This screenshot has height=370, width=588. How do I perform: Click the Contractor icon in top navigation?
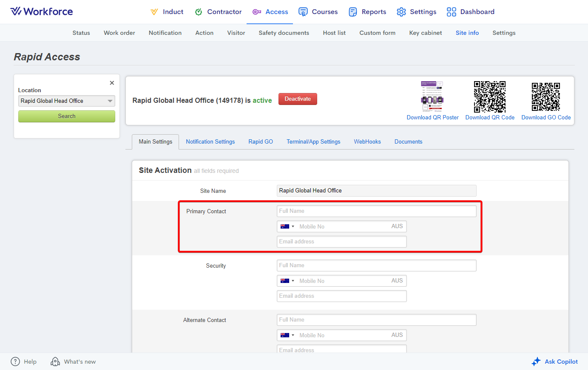pos(199,12)
